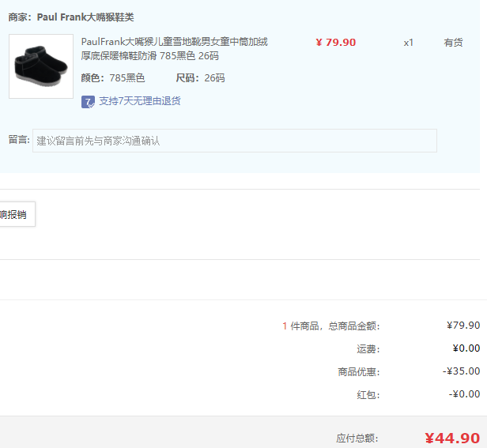Click the 支持7天无理由退货 link text
This screenshot has width=487, height=448.
coord(139,101)
